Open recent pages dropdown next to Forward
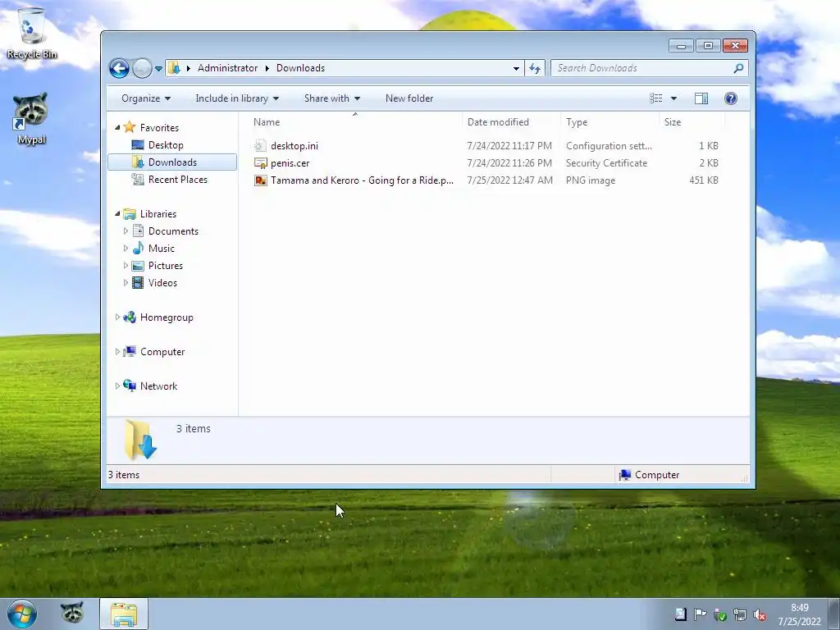The height and width of the screenshot is (630, 840). [x=158, y=69]
